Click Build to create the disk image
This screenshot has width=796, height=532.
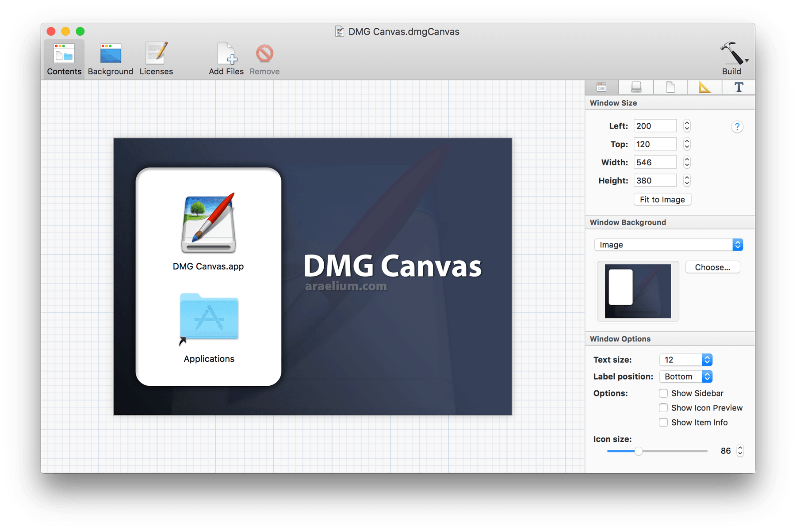coord(731,59)
